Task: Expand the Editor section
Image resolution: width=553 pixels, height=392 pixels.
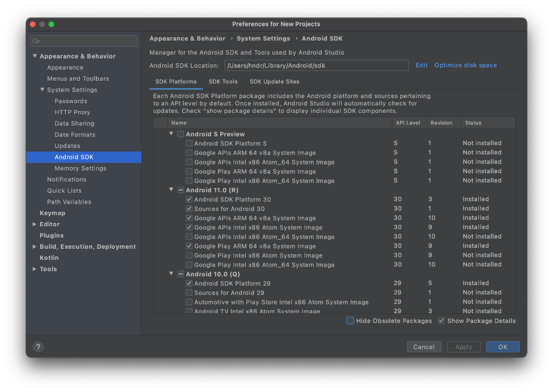Action: [x=35, y=224]
